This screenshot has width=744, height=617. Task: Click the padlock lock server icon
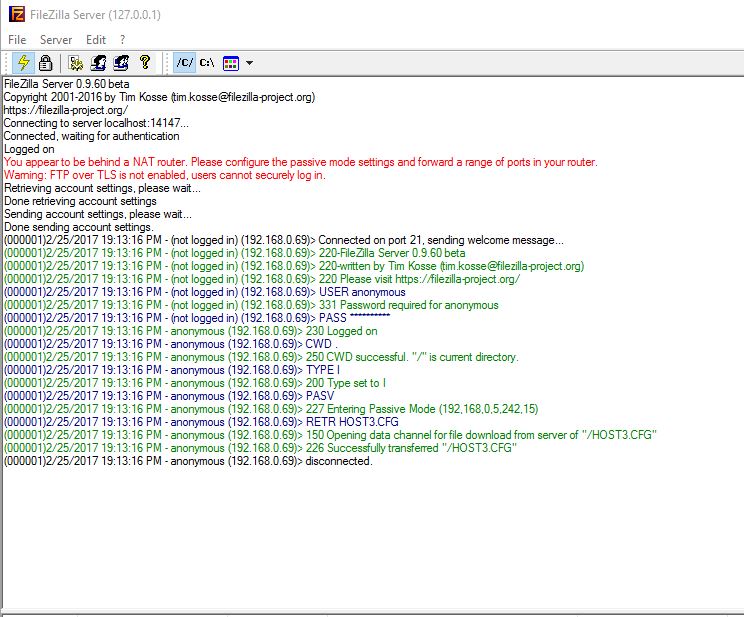click(46, 63)
